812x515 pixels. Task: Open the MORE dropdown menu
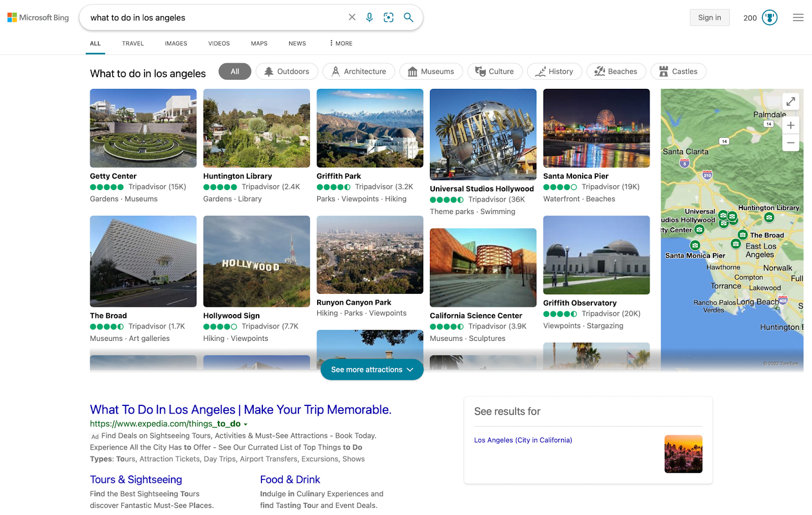(341, 44)
